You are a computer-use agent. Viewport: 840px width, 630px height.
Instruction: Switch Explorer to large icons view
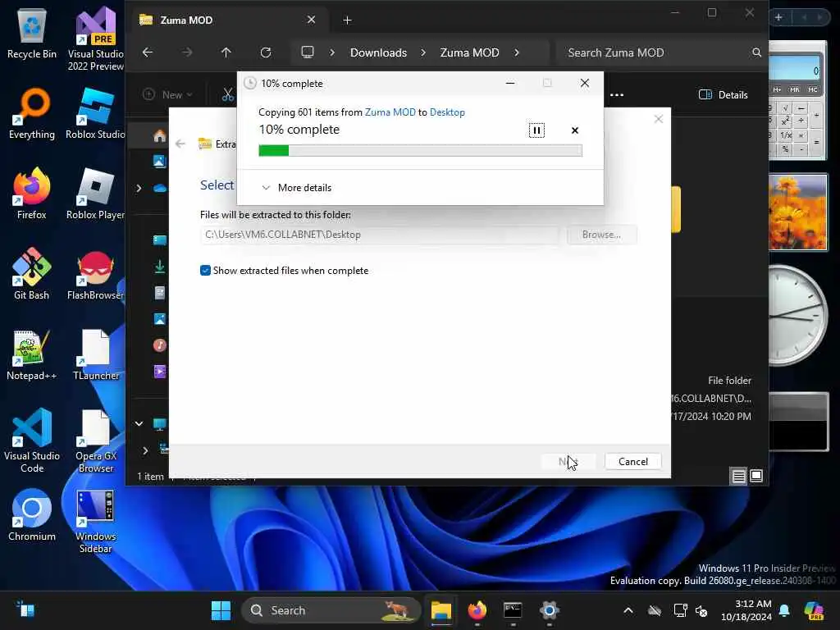pyautogui.click(x=756, y=476)
